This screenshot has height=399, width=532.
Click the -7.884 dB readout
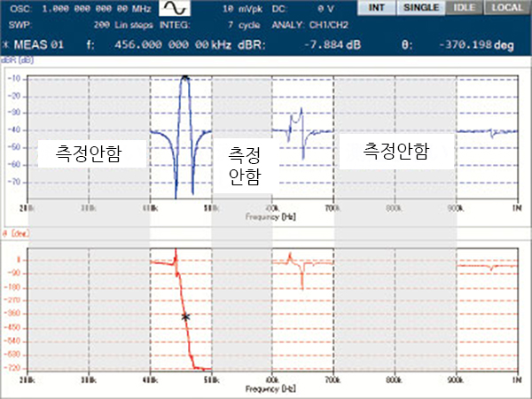click(x=332, y=45)
